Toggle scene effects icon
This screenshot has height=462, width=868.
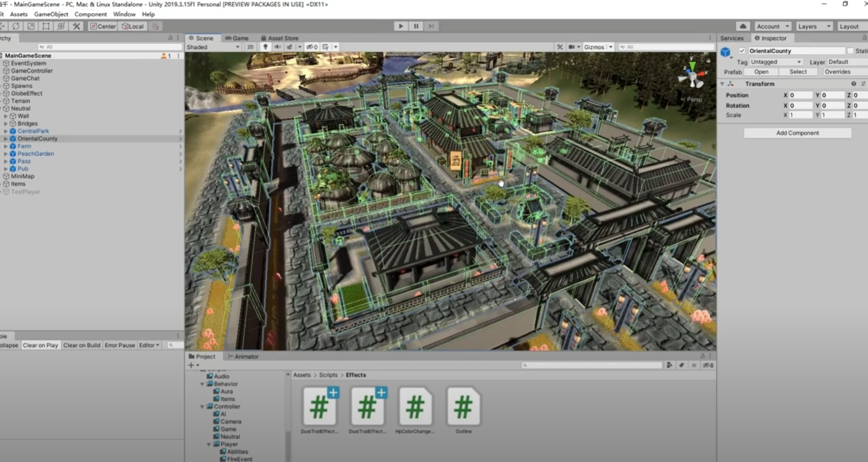290,47
